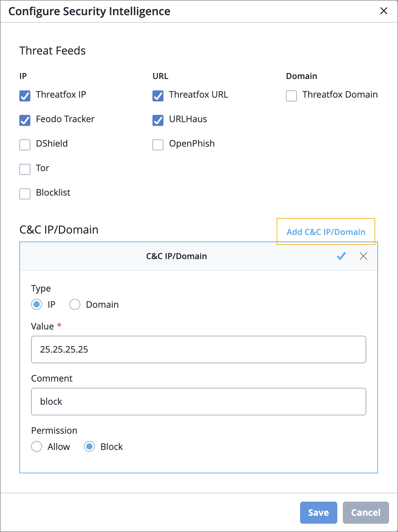Enable the Blocklist threat feed
Viewport: 398px width, 532px height.
(x=25, y=194)
